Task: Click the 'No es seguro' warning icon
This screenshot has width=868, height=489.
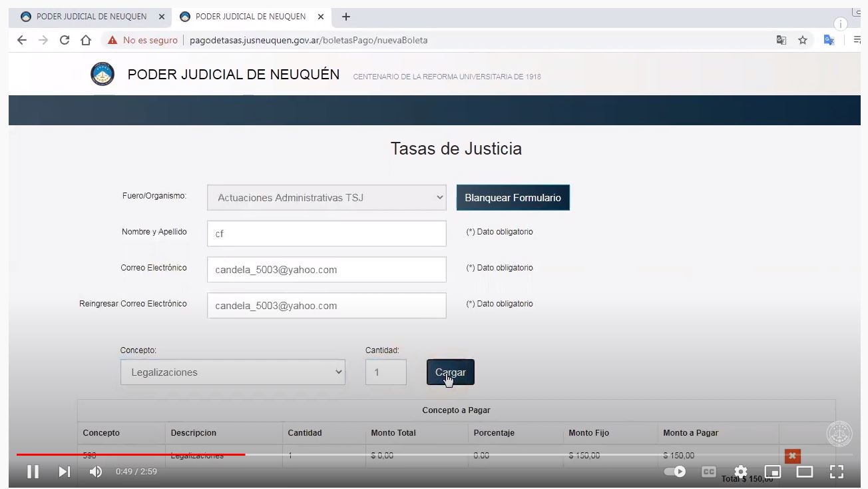Action: click(112, 40)
